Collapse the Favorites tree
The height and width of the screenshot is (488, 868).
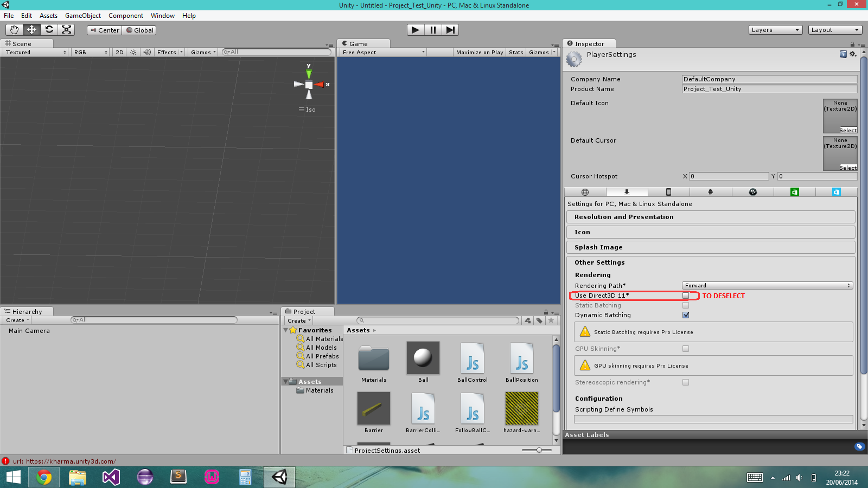point(286,330)
